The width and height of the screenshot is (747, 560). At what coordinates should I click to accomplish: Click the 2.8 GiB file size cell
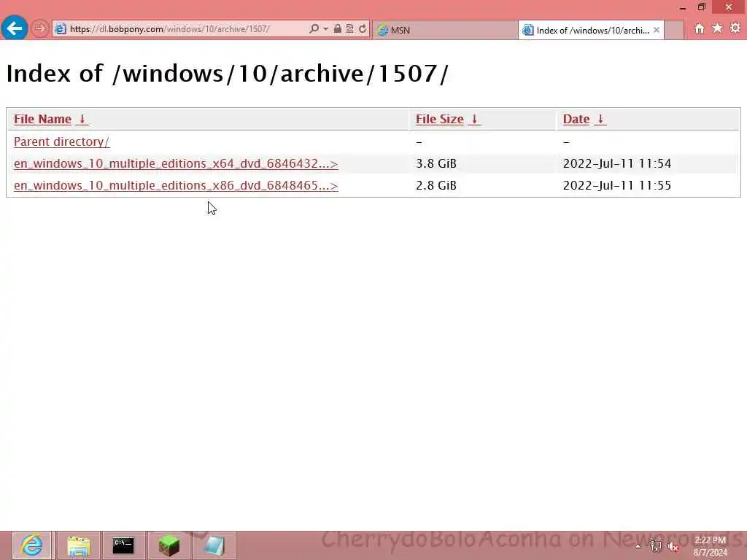[436, 185]
